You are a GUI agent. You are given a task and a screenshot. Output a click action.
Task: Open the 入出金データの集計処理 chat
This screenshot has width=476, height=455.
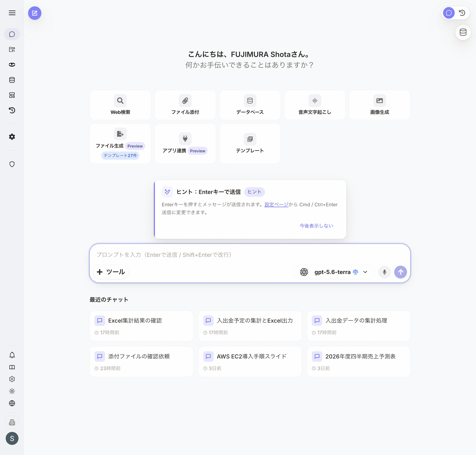(358, 326)
